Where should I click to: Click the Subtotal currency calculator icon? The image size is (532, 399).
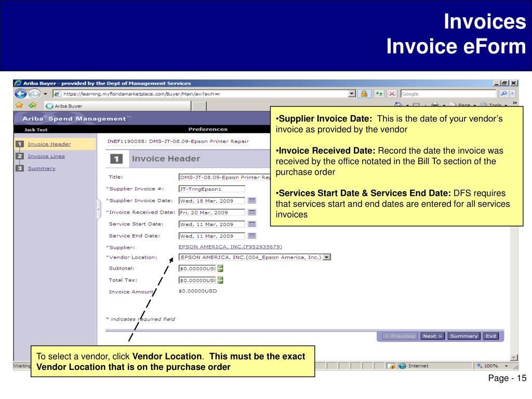(x=220, y=269)
